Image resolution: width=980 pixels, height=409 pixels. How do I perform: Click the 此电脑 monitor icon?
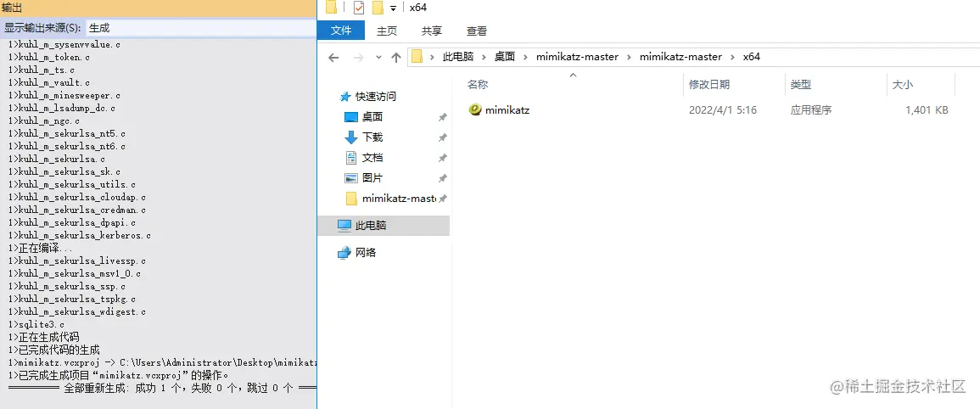click(x=344, y=225)
